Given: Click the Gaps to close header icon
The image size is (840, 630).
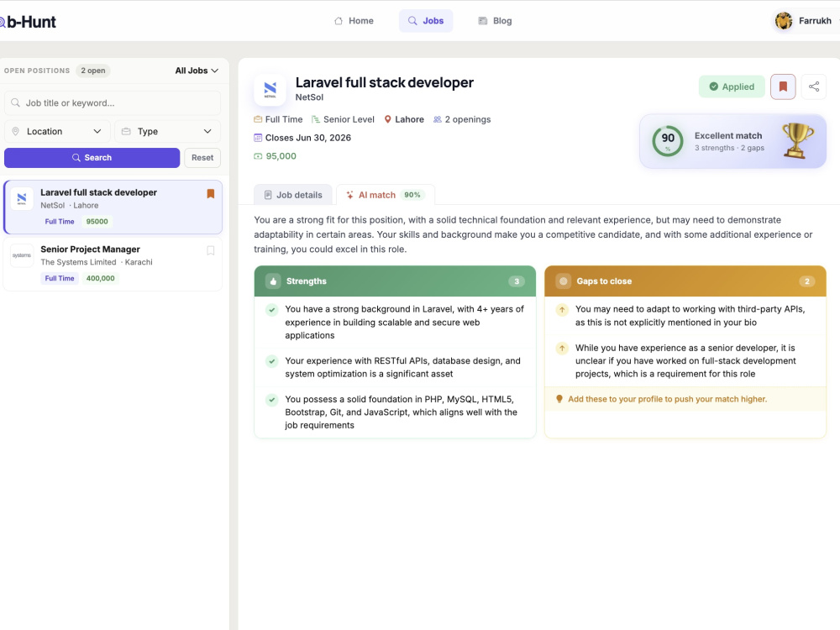Looking at the screenshot, I should click(x=563, y=281).
